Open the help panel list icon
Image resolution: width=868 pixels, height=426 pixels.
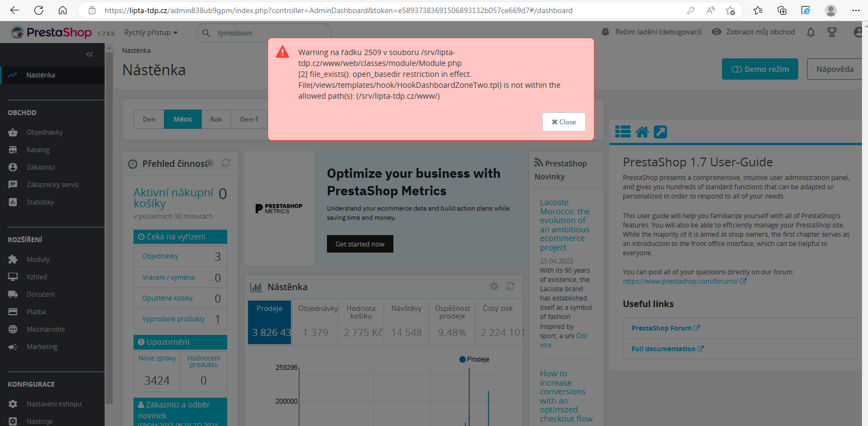pyautogui.click(x=623, y=131)
